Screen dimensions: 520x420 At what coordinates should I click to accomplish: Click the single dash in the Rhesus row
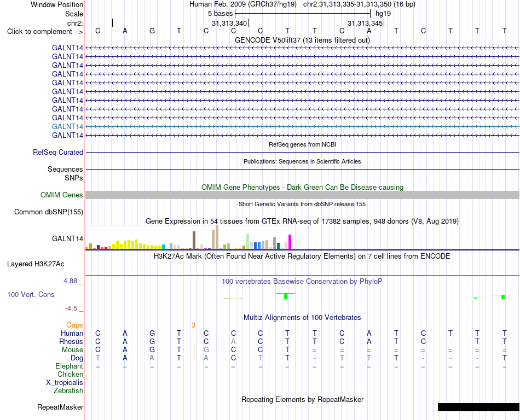pos(450,342)
